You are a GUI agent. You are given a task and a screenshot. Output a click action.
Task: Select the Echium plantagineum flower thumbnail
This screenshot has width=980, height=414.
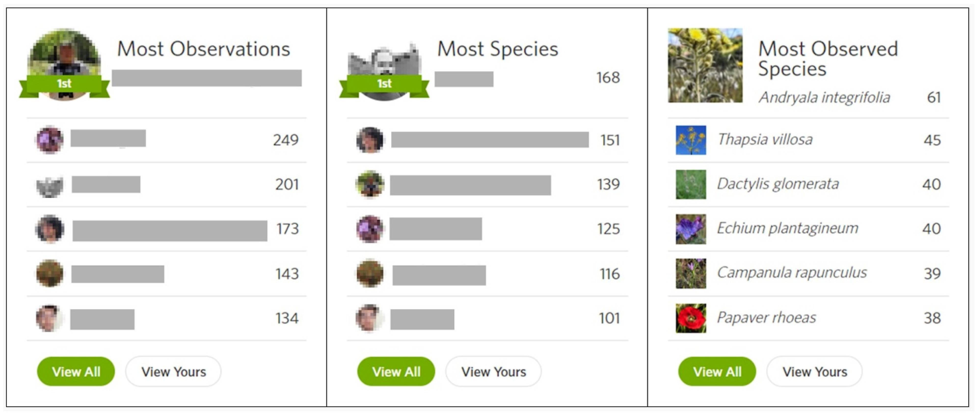pyautogui.click(x=690, y=229)
